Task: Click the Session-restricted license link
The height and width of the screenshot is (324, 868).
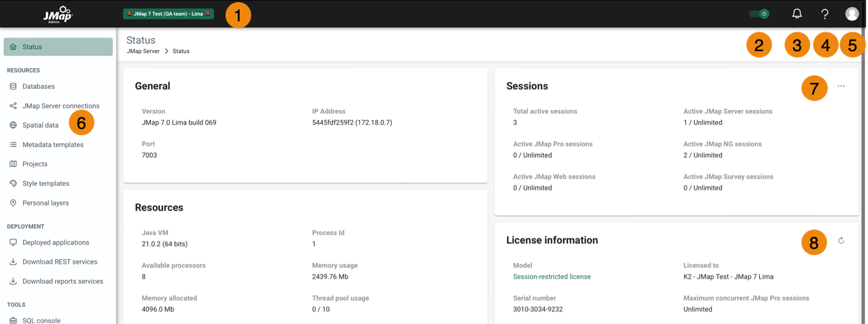Action: [551, 277]
